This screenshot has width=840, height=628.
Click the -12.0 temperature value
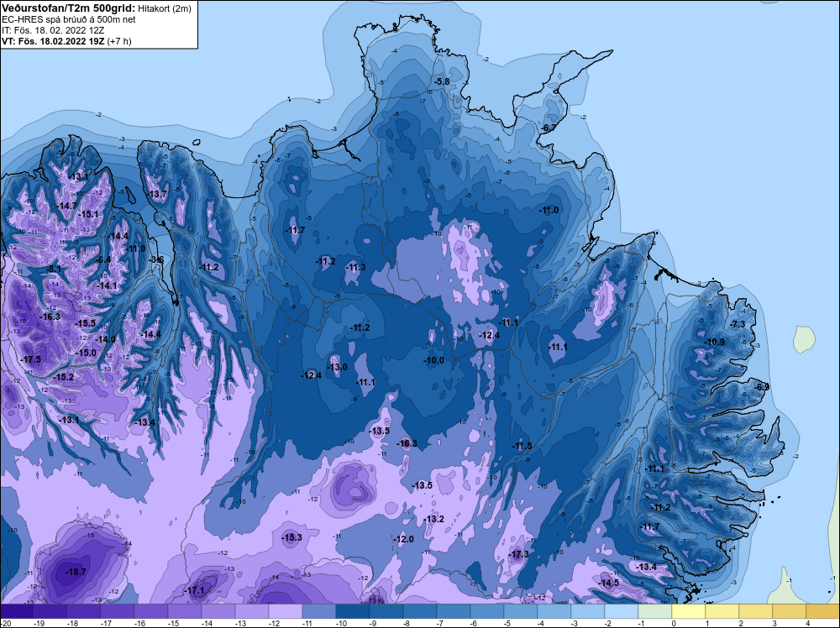403,539
